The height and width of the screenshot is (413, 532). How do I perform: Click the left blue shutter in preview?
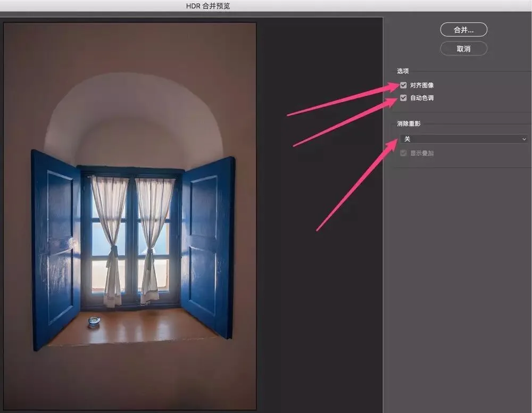pyautogui.click(x=55, y=250)
